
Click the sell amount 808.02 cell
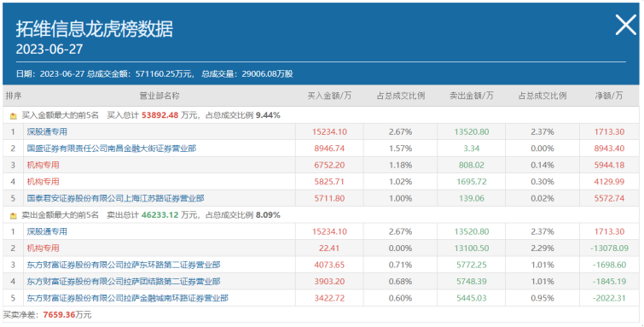click(472, 166)
